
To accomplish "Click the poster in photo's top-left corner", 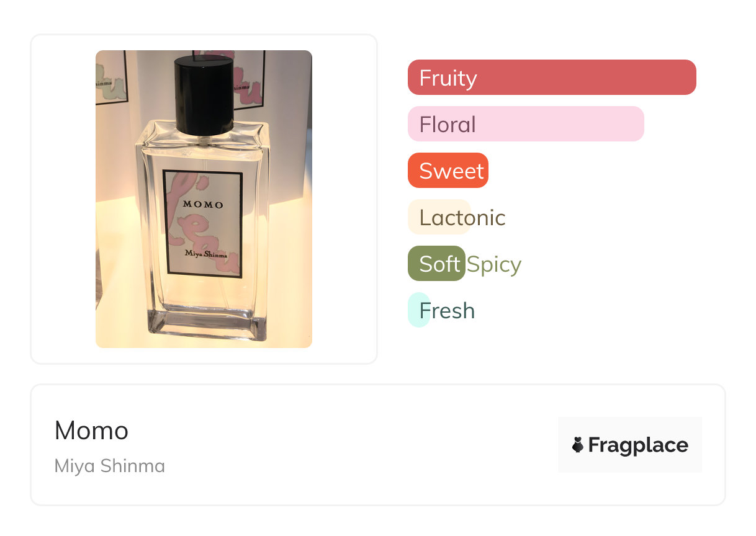I will click(110, 76).
